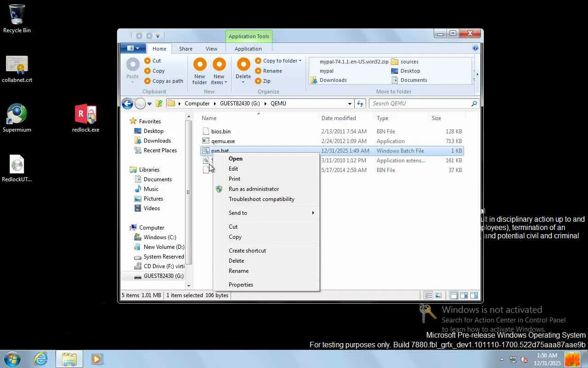Refresh the QEMU folder view

(361, 103)
